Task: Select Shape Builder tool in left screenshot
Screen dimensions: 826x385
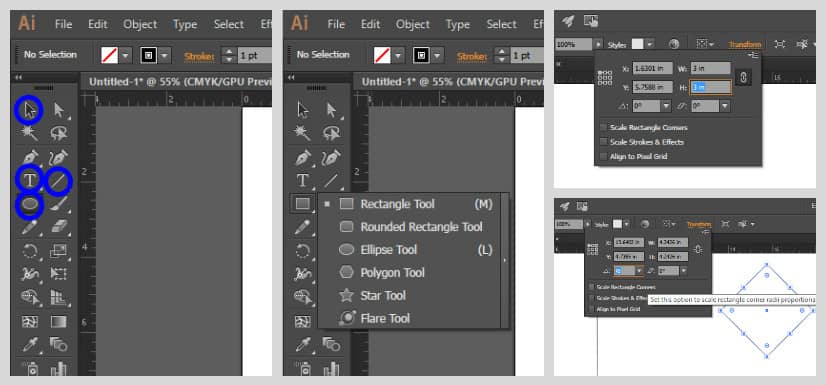Action: tap(30, 298)
